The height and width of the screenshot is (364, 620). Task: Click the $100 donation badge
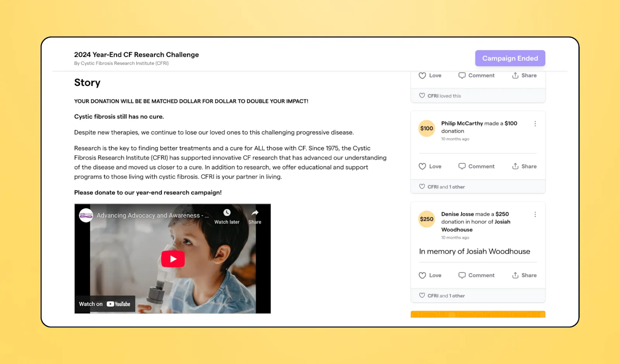(x=427, y=128)
